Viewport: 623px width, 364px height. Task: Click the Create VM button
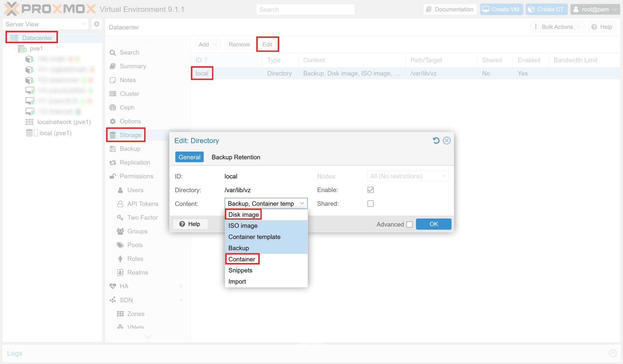[x=501, y=9]
